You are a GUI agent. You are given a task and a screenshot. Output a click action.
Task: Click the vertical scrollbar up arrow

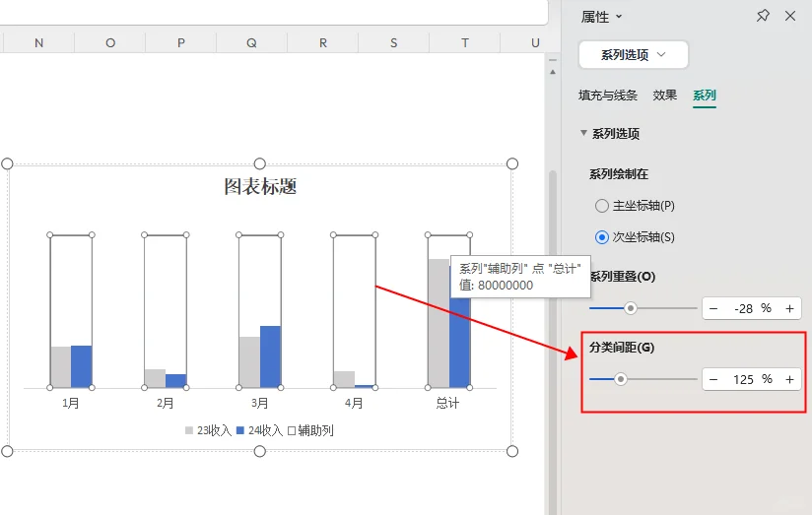(553, 72)
